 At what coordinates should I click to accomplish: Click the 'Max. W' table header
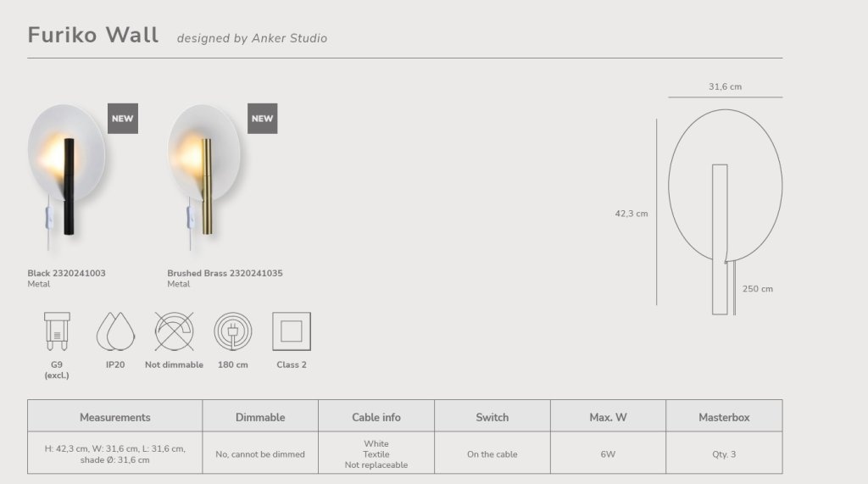pyautogui.click(x=609, y=417)
